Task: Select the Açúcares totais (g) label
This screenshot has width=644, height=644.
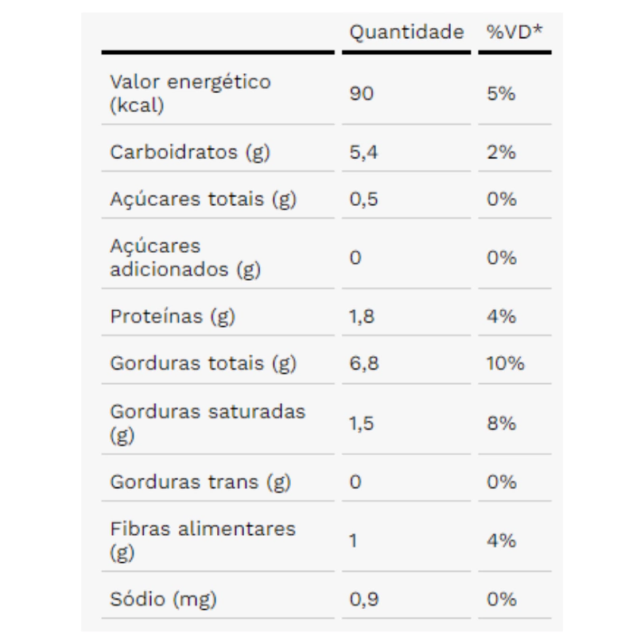Action: click(203, 200)
